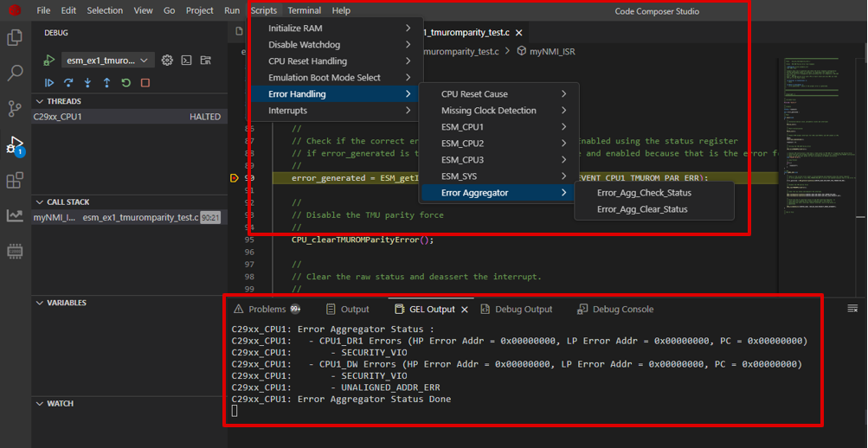The width and height of the screenshot is (868, 448).
Task: Restart the debug session
Action: (126, 83)
